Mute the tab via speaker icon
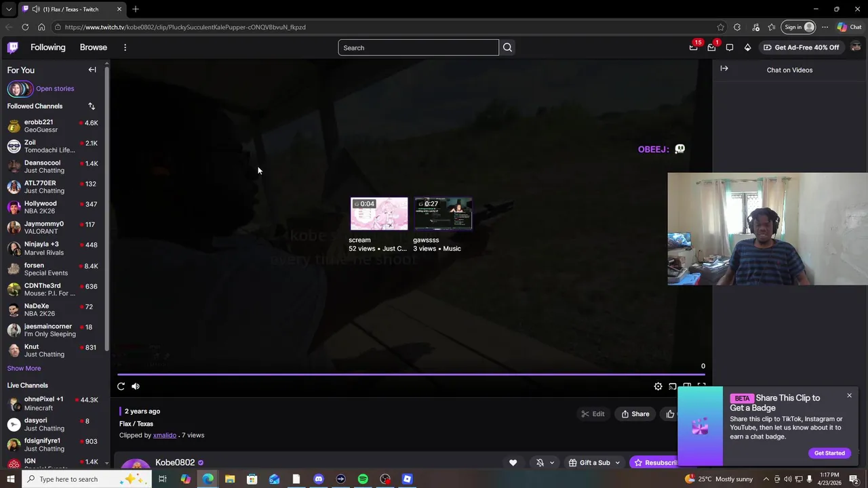 [x=35, y=9]
